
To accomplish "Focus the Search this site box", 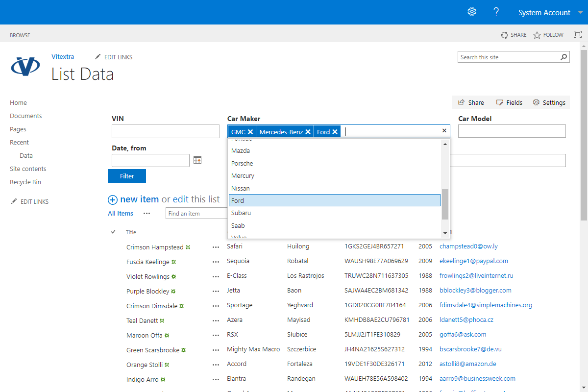I will [x=509, y=57].
